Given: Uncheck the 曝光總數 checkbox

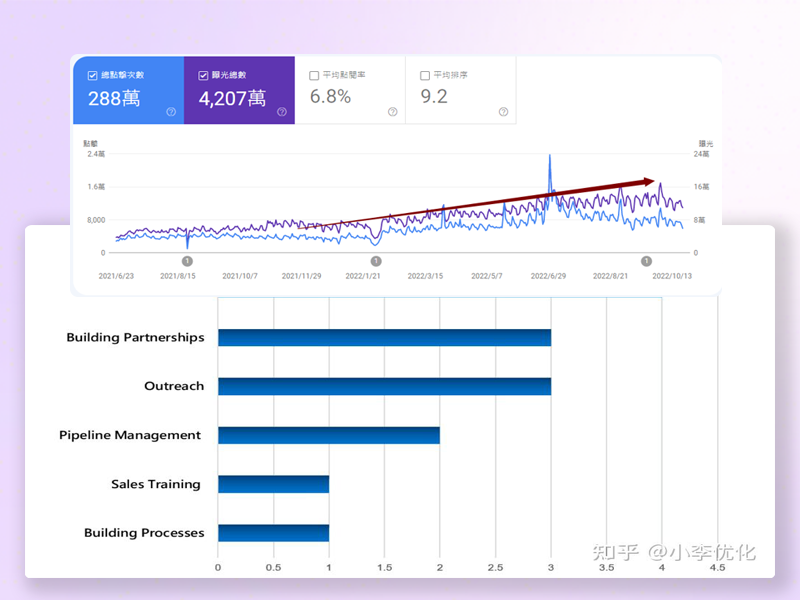Looking at the screenshot, I should [204, 75].
